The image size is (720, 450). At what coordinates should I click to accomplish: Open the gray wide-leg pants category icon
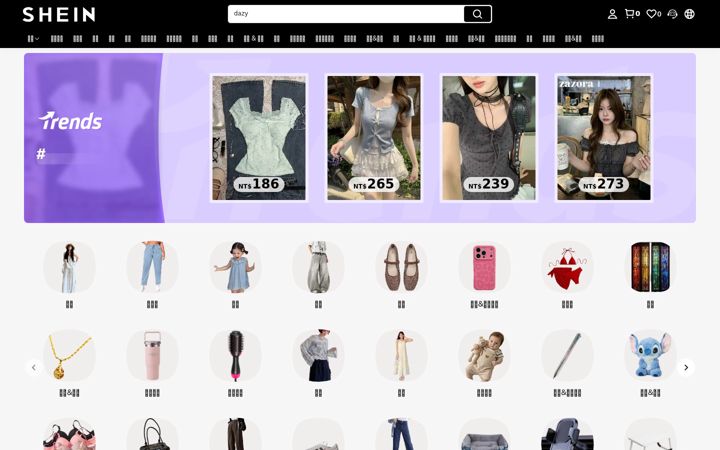[x=318, y=267]
